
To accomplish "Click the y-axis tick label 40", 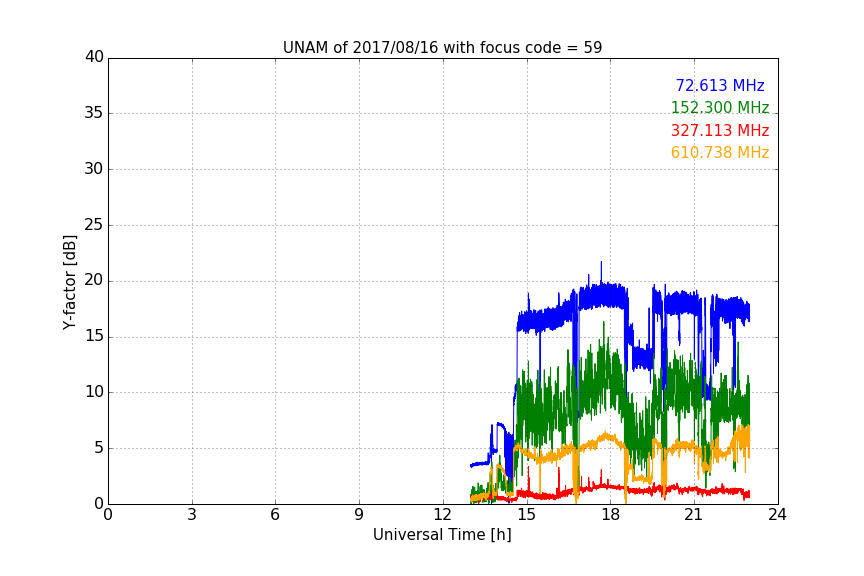I will 94,57.
